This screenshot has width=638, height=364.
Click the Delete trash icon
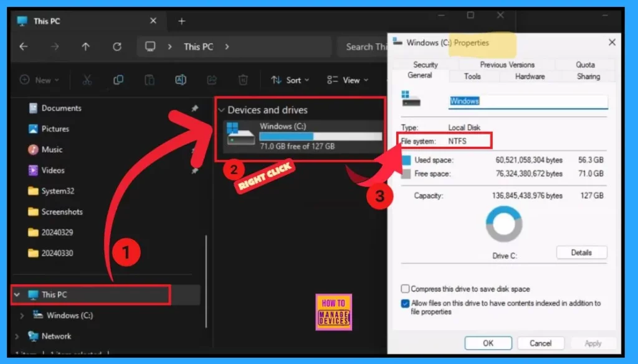pyautogui.click(x=243, y=80)
